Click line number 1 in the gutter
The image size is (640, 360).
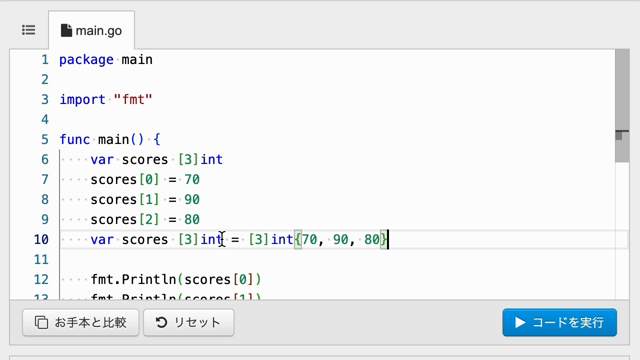point(45,60)
